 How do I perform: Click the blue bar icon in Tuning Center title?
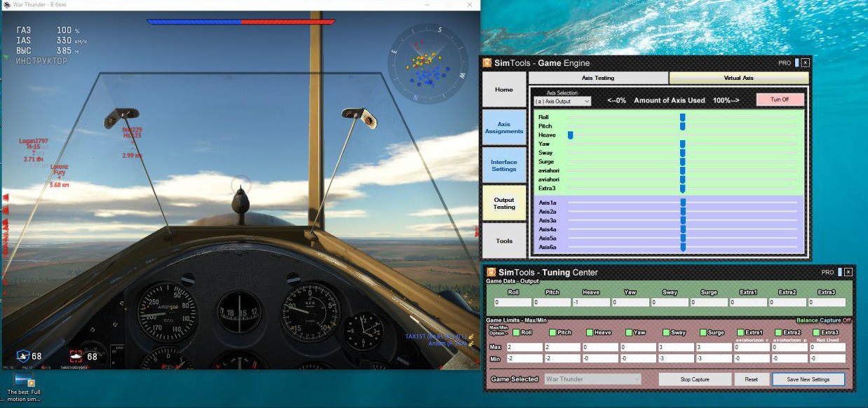pos(839,272)
